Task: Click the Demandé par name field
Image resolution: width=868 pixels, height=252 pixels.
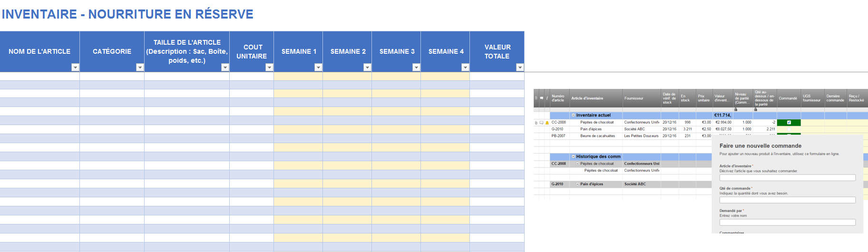Action: 787,223
